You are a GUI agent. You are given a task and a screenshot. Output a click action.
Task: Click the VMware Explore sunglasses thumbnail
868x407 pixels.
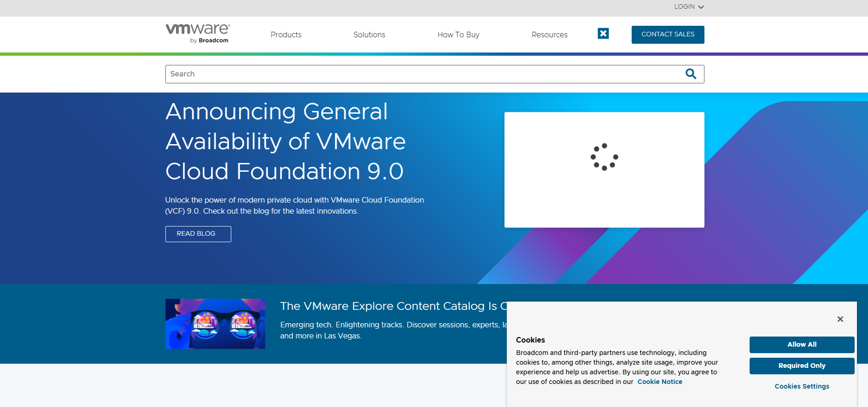(215, 324)
